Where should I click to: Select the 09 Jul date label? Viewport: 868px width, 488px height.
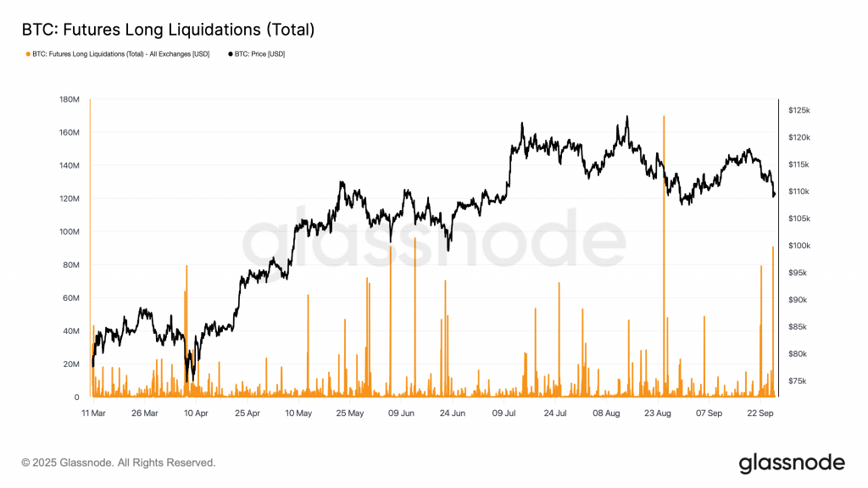click(504, 413)
